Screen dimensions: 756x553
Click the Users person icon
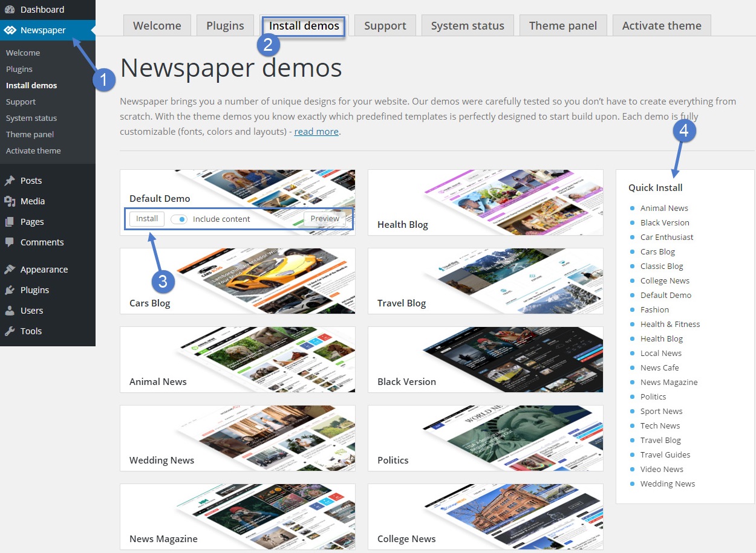[x=10, y=311]
